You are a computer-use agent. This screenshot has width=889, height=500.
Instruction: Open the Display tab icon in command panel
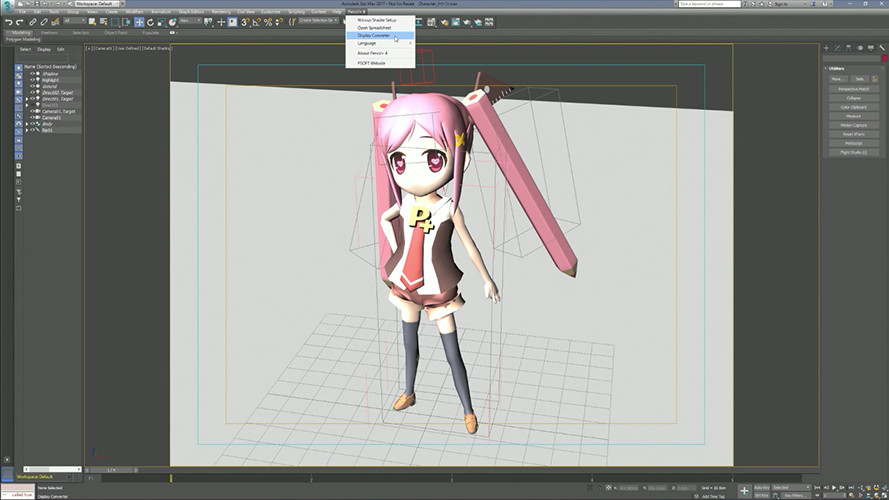871,48
